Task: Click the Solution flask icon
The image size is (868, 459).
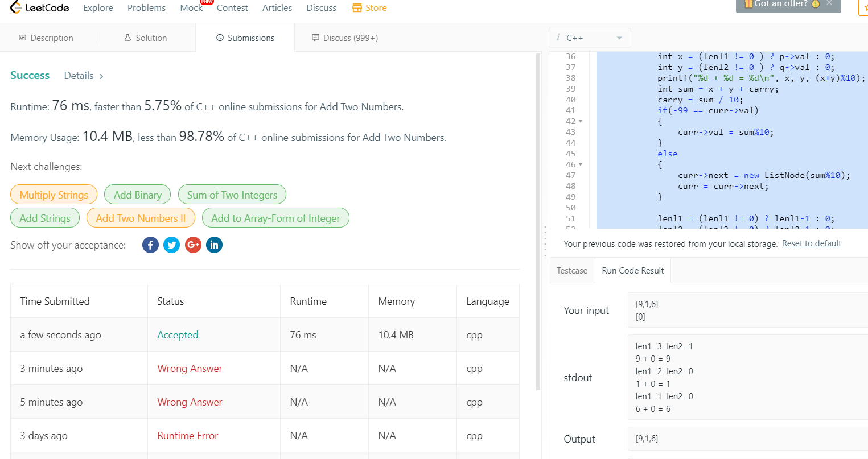Action: click(x=127, y=38)
